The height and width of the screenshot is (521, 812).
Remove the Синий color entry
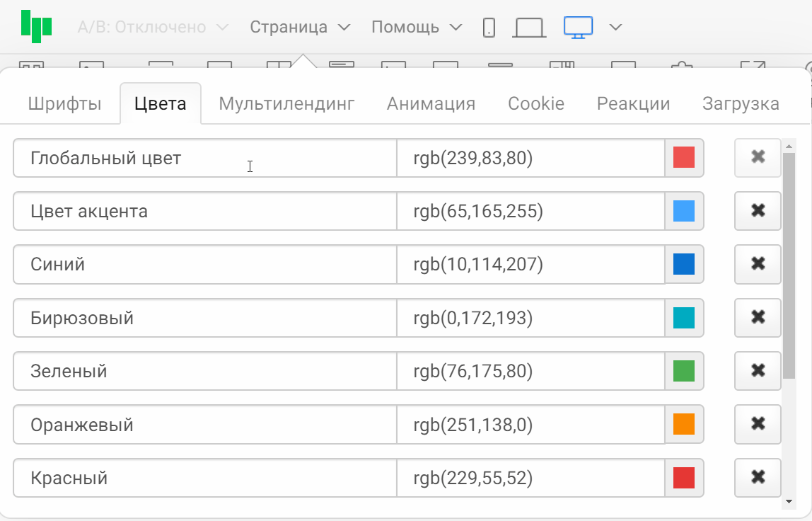pos(758,264)
